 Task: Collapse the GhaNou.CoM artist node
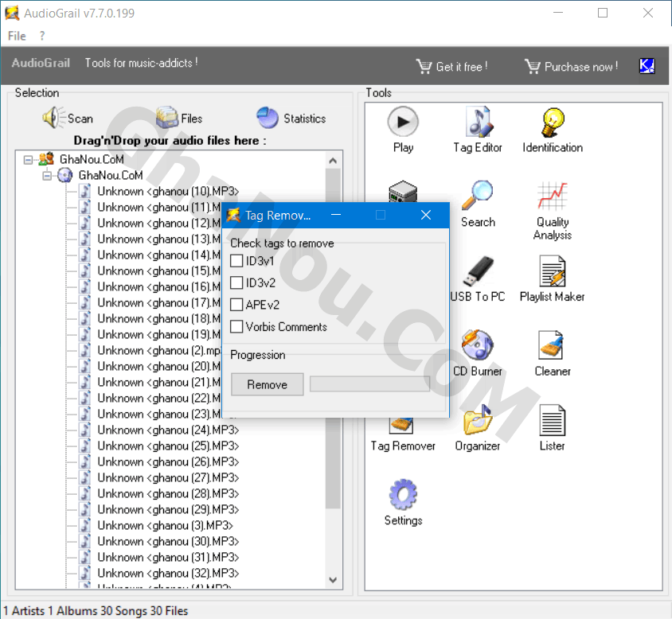[x=28, y=160]
